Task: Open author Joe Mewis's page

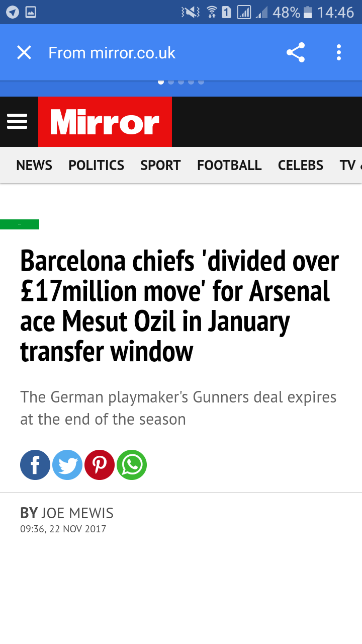Action: click(x=77, y=513)
